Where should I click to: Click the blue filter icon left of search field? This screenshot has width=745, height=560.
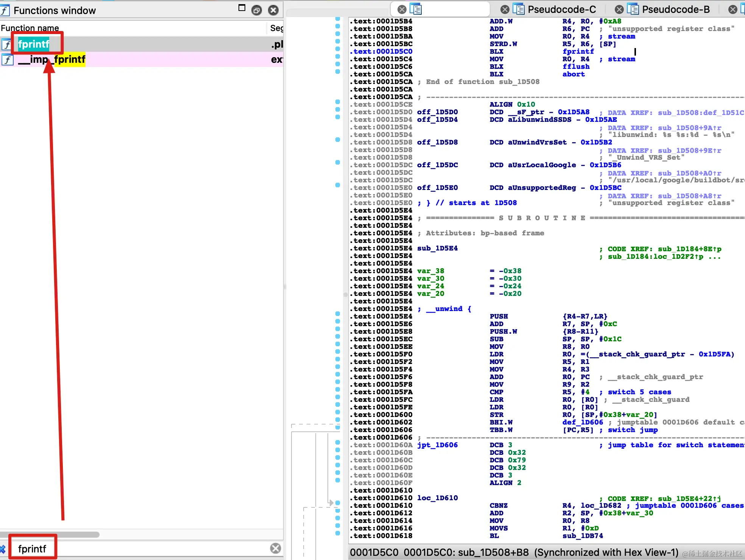pos(3,549)
